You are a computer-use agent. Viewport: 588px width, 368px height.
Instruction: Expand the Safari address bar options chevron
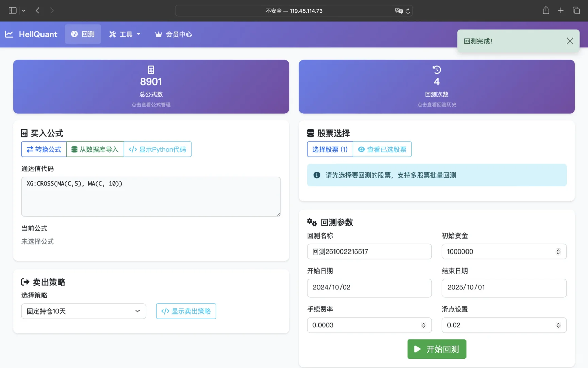click(x=23, y=11)
